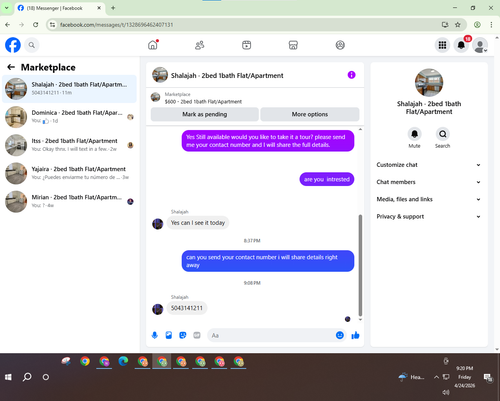Search in conversation magnifier icon

(x=442, y=134)
